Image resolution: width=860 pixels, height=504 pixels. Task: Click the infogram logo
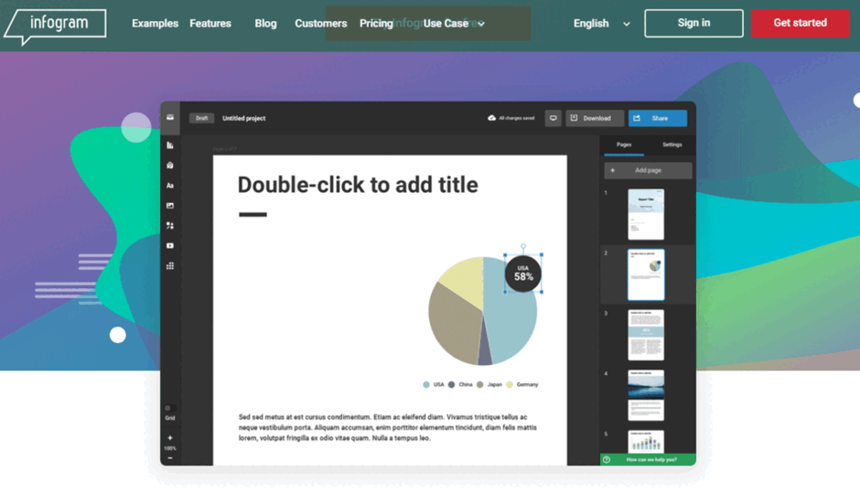point(55,26)
